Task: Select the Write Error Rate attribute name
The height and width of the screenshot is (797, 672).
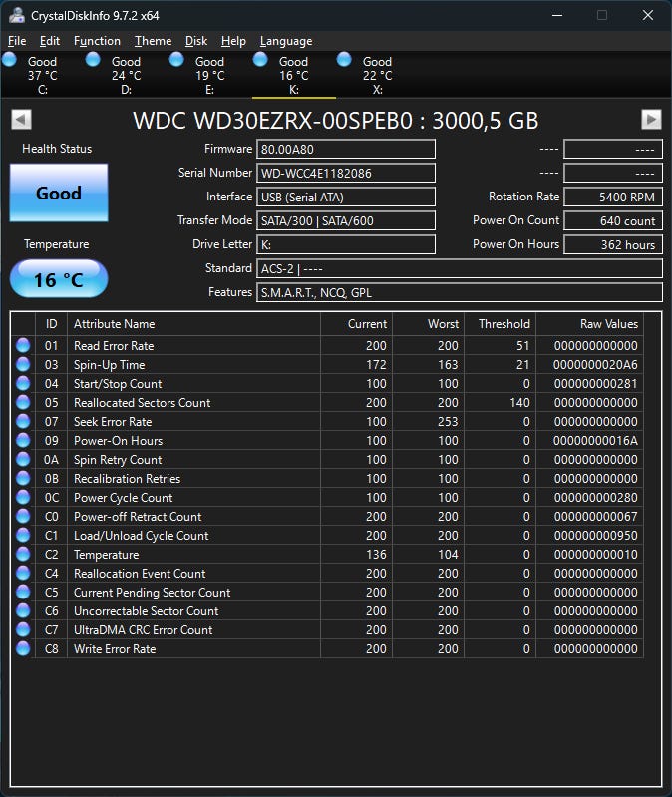Action: pos(115,649)
